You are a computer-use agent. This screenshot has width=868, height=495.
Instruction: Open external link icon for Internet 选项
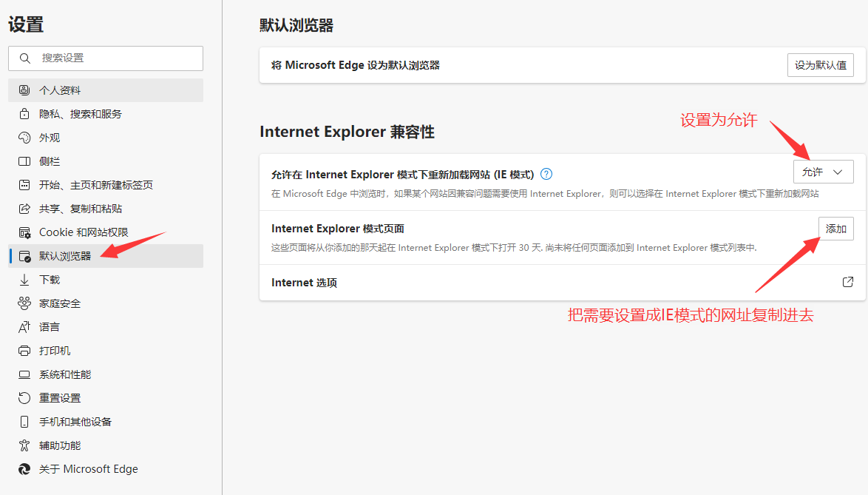[848, 282]
